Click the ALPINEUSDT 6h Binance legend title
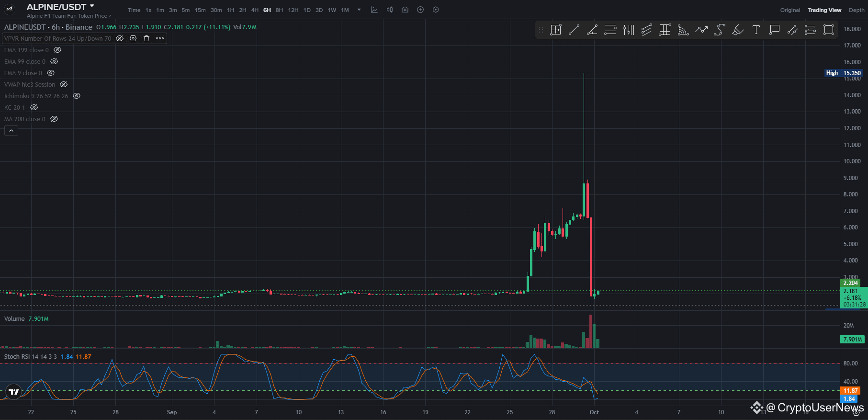This screenshot has width=868, height=420. click(48, 27)
